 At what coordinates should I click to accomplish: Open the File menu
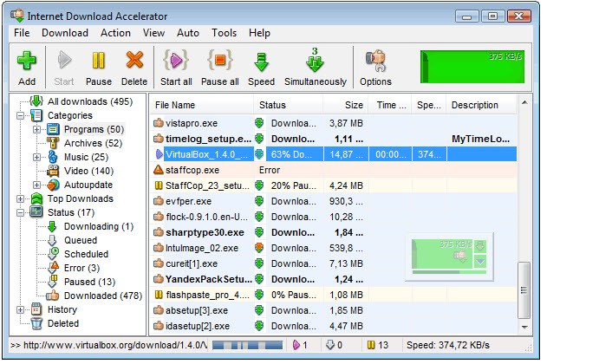pos(22,33)
